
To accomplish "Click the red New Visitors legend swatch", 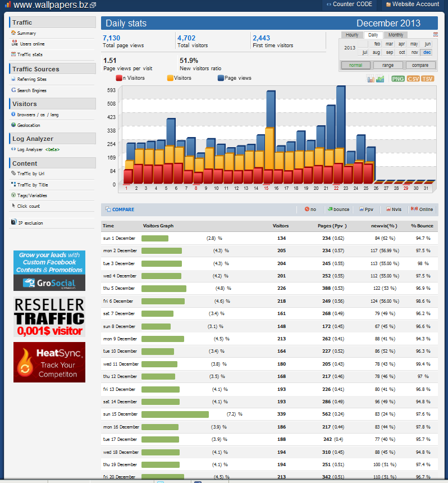I will pos(119,78).
